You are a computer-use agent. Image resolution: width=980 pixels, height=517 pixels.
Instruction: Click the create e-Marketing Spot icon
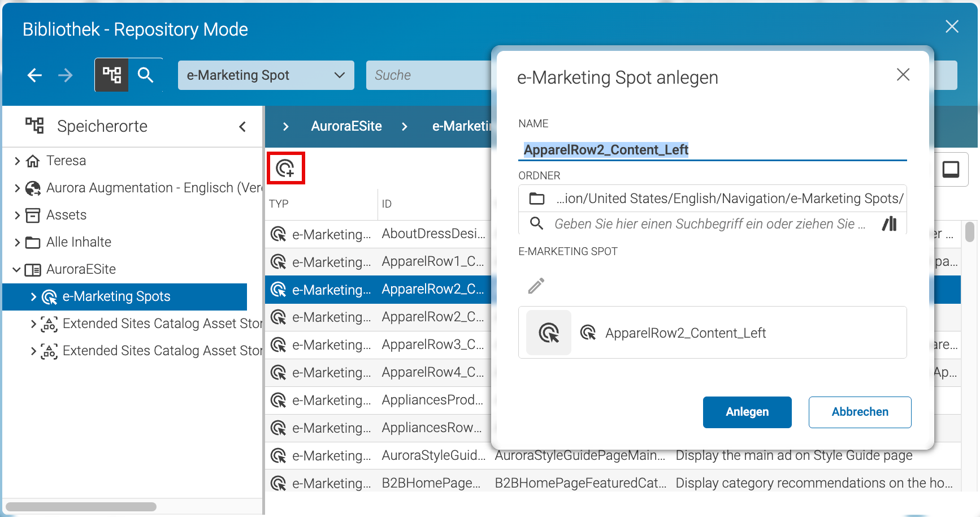click(x=285, y=168)
